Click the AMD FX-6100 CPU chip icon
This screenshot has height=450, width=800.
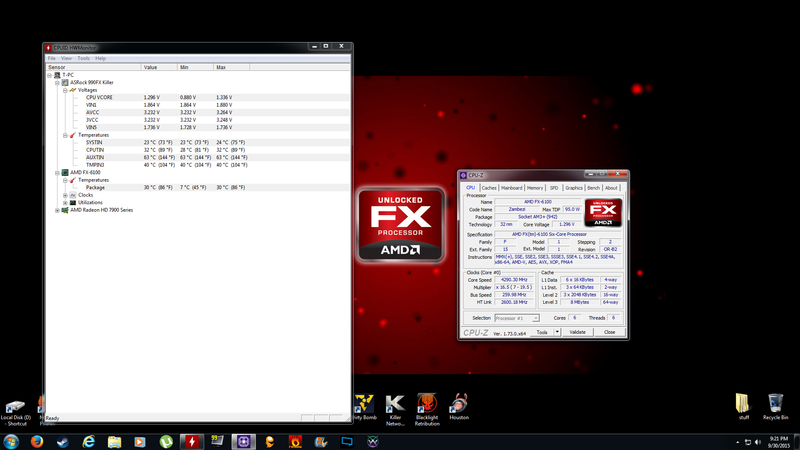[65, 173]
